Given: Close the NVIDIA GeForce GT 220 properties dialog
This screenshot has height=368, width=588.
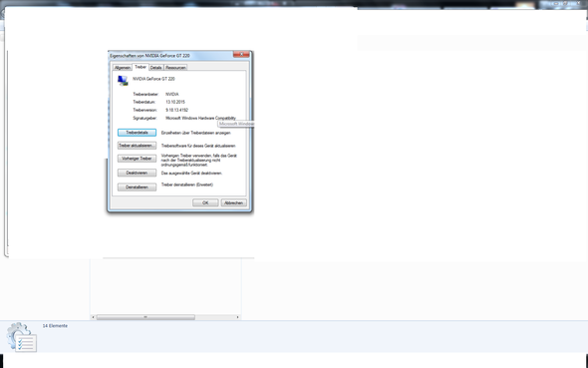Looking at the screenshot, I should coord(241,55).
